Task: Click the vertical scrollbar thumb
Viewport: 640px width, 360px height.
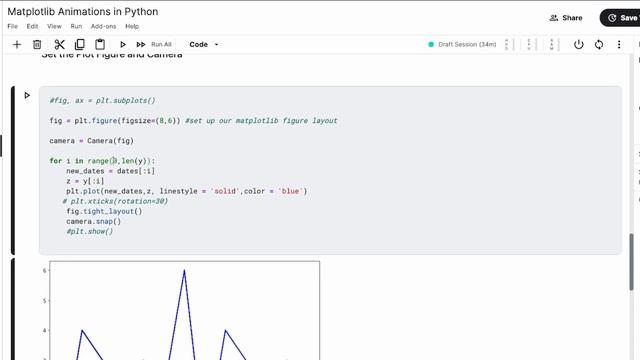Action: tap(631, 262)
